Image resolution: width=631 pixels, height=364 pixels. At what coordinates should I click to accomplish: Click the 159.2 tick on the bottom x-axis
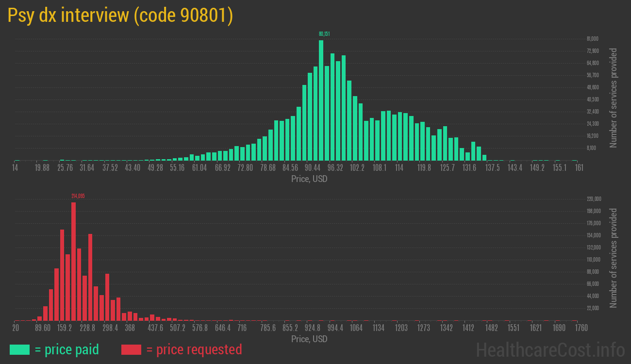[64, 328]
